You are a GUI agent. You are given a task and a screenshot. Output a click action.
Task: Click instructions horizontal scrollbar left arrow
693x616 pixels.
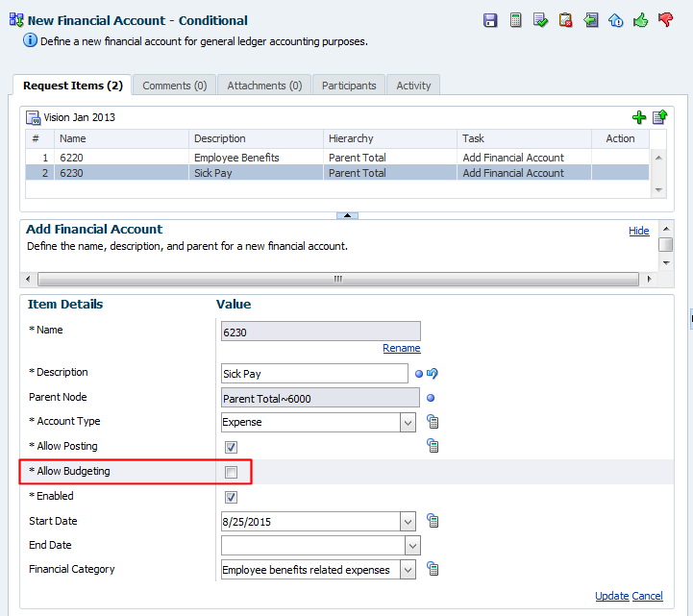tap(28, 279)
